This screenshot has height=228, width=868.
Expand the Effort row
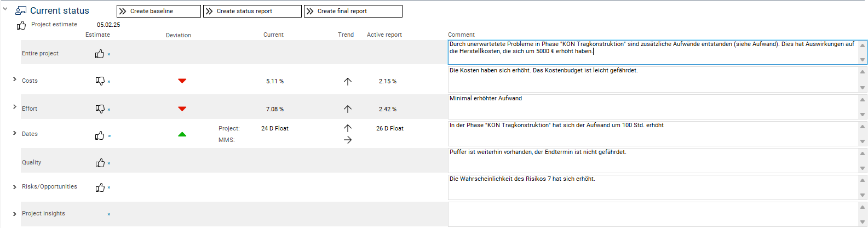click(x=15, y=107)
